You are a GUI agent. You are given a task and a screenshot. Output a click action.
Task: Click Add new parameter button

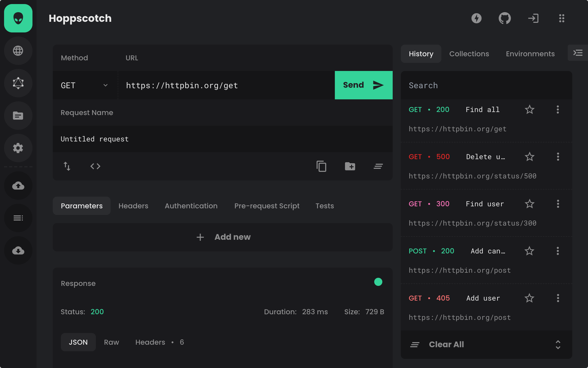click(x=223, y=237)
